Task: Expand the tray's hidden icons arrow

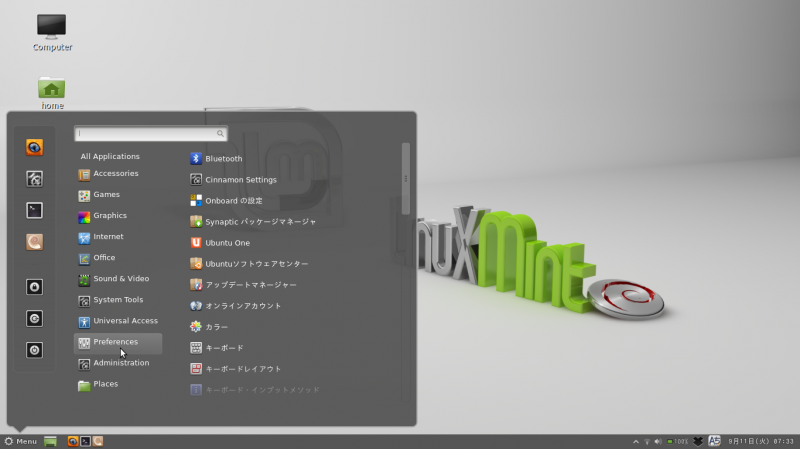Action: 636,442
